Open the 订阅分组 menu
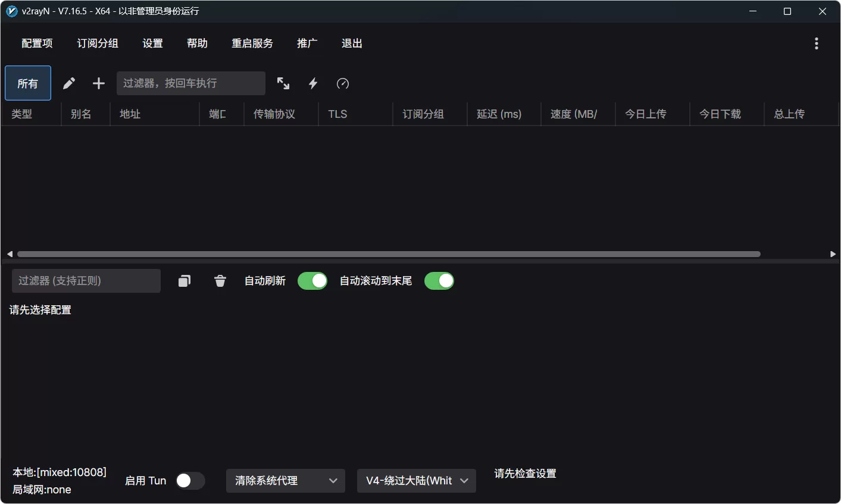This screenshot has height=504, width=841. coord(97,43)
